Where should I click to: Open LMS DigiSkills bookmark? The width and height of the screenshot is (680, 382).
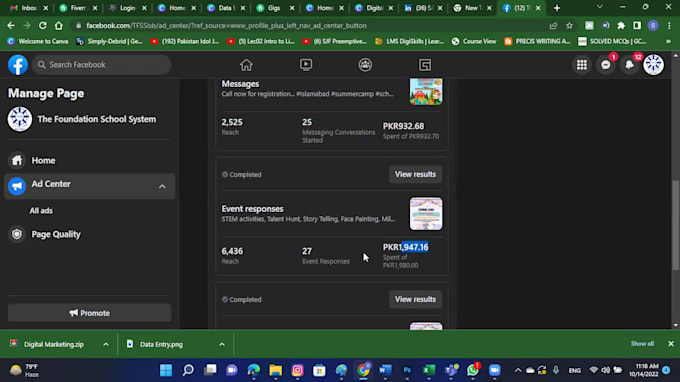coord(409,41)
